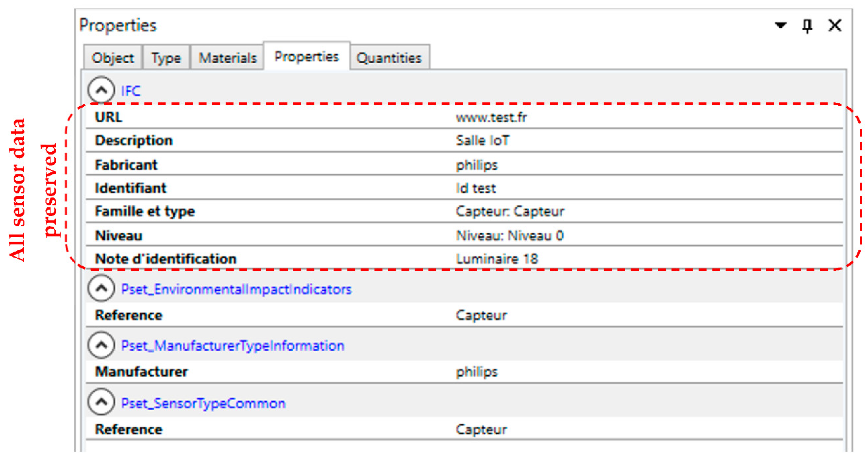The image size is (868, 464).
Task: Close the Properties panel
Action: point(835,25)
